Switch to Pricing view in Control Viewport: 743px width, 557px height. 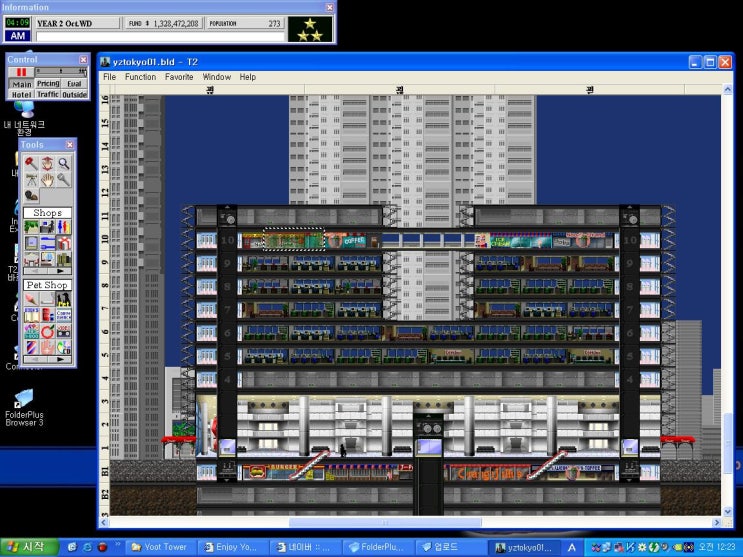pyautogui.click(x=48, y=84)
